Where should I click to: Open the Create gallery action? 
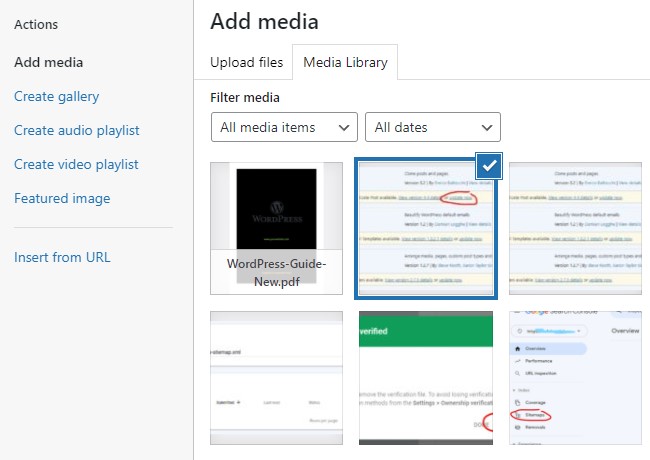tap(56, 96)
